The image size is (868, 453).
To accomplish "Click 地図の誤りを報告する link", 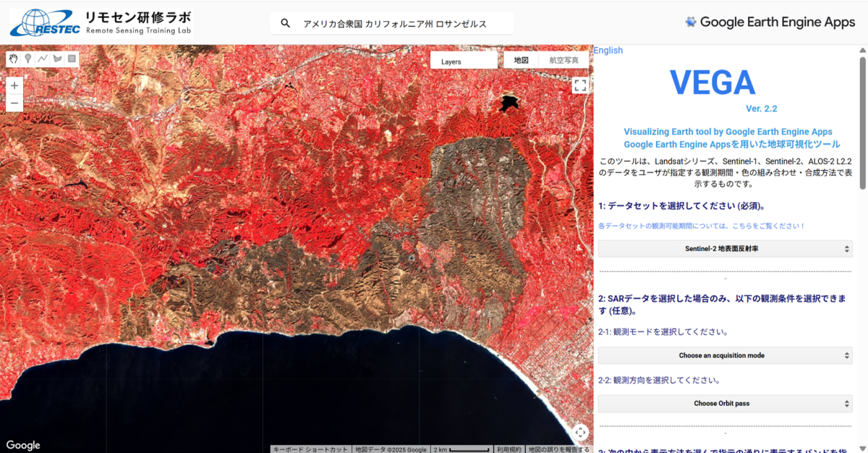I will coord(558,449).
